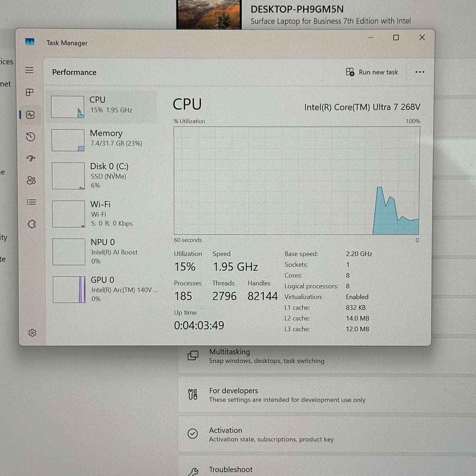Minimize the Task Manager window

pos(370,37)
